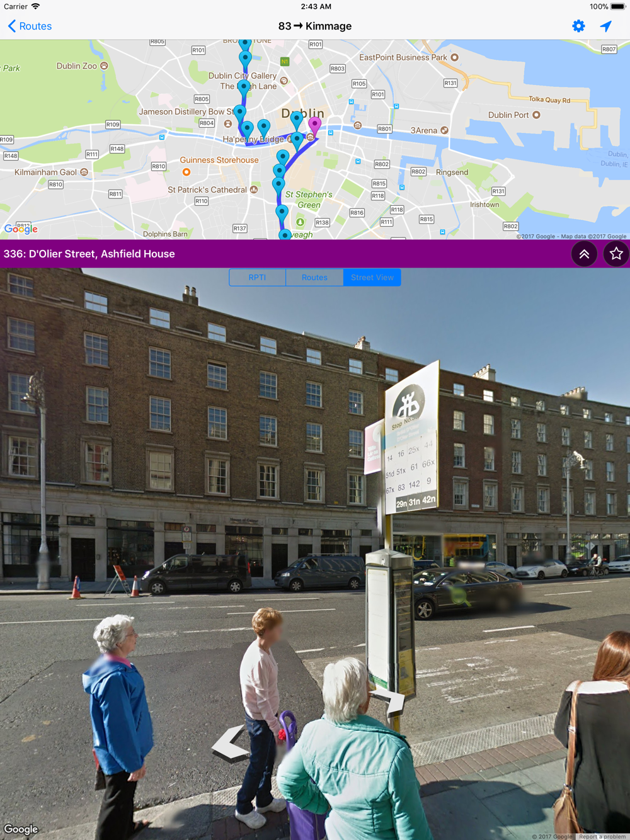Tap the stop title 336: D'Olier Street

click(89, 254)
